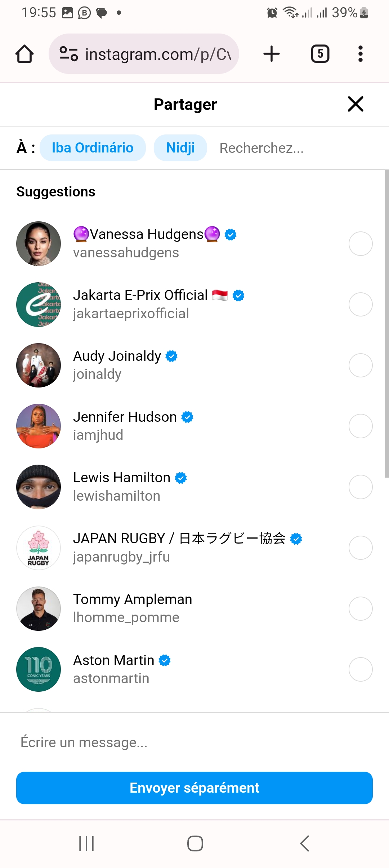This screenshot has width=389, height=868.
Task: Choose Aston Martin as a recipient
Action: click(361, 669)
